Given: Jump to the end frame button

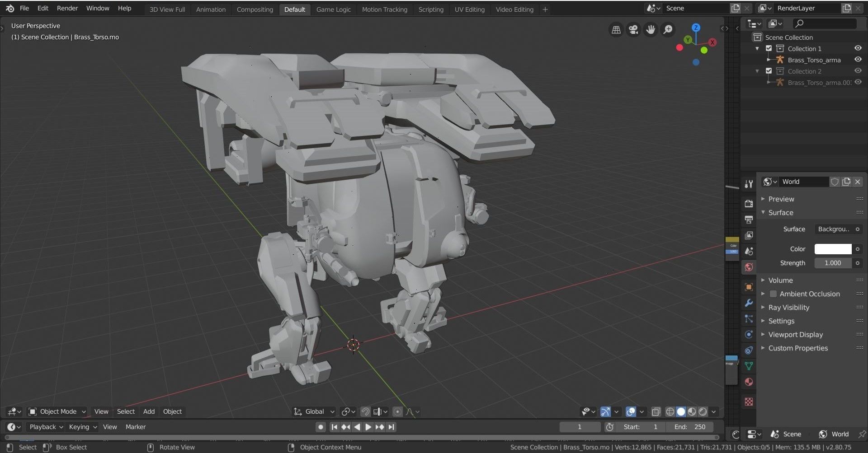Looking at the screenshot, I should [x=392, y=427].
